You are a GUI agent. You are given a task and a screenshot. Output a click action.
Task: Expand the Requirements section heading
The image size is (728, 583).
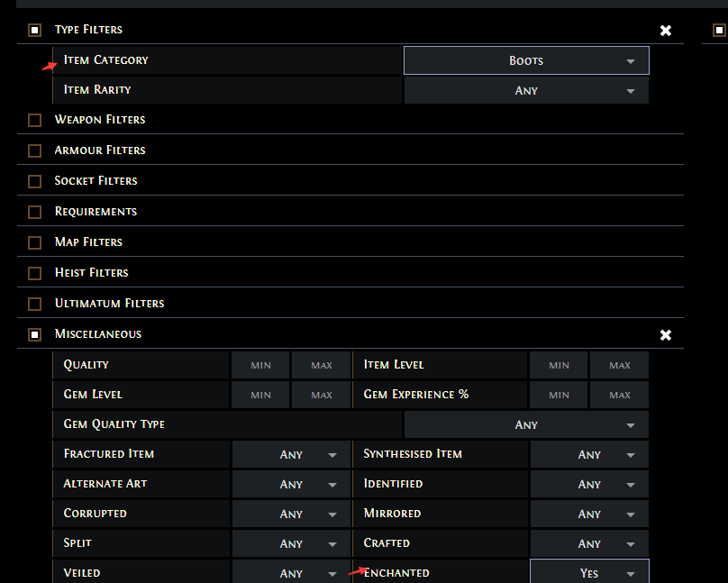pyautogui.click(x=96, y=211)
